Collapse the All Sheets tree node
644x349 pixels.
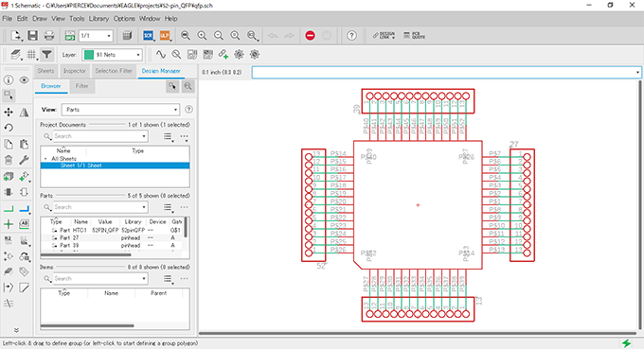coord(45,159)
